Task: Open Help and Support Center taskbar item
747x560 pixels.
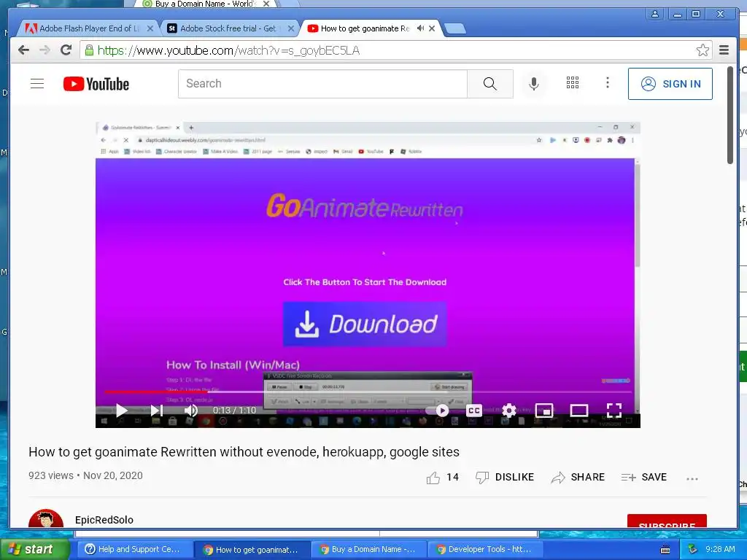Action: pyautogui.click(x=133, y=549)
